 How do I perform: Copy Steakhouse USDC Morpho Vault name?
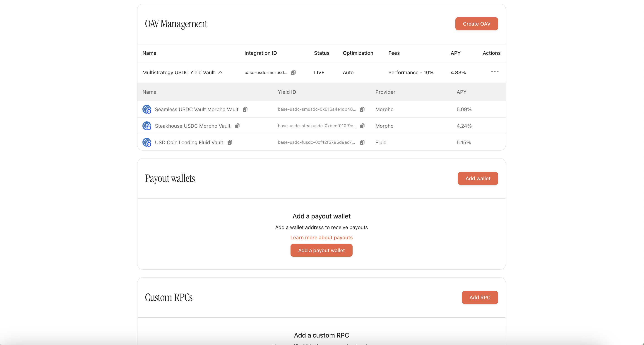pyautogui.click(x=237, y=126)
